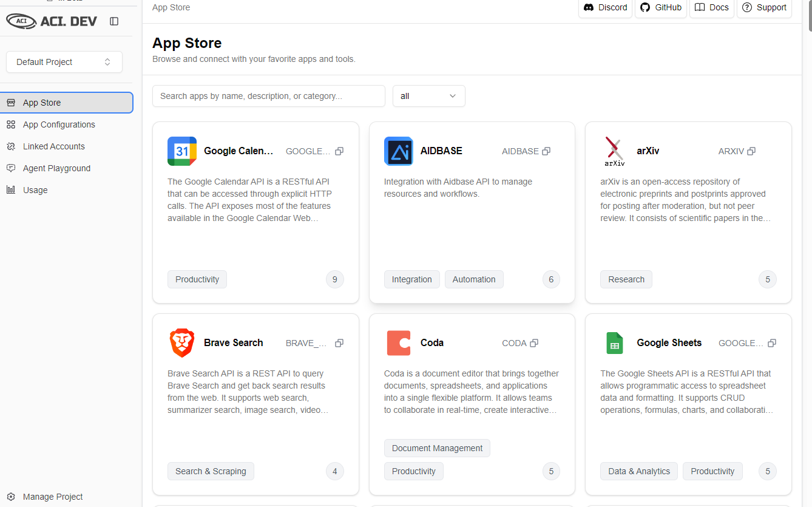Screen dimensions: 812x507
Task: Focus the search apps input field
Action: point(269,96)
